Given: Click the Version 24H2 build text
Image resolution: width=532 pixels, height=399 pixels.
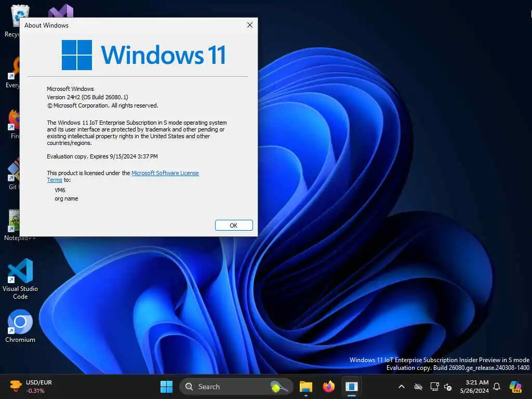Looking at the screenshot, I should [87, 97].
